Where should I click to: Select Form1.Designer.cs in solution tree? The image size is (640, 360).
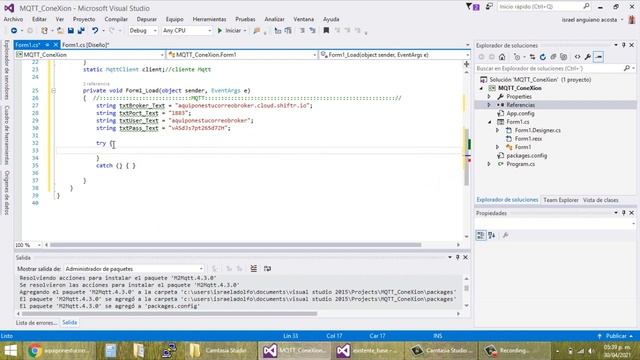coord(538,130)
